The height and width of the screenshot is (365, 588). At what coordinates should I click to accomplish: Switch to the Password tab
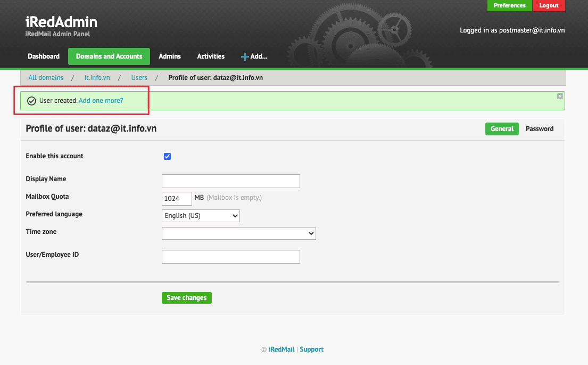[539, 129]
